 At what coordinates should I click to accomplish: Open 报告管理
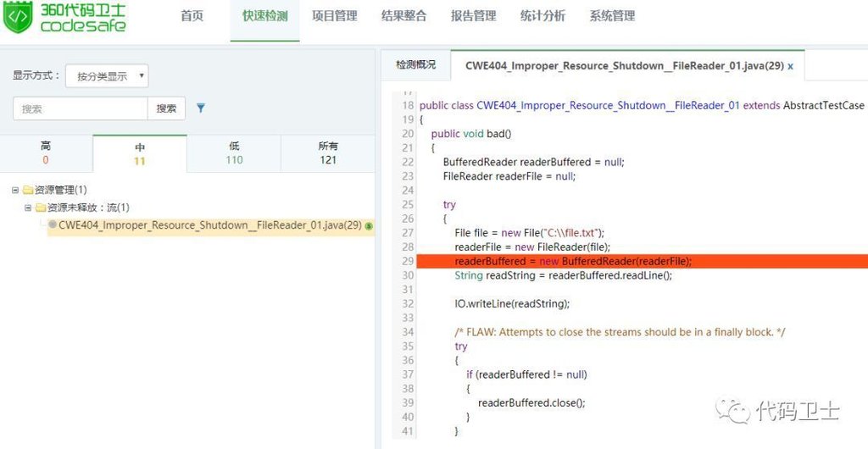point(473,16)
